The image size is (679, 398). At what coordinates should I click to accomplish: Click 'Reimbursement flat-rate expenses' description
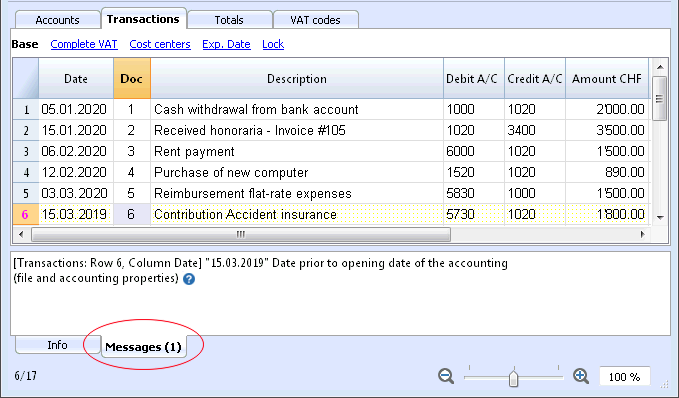(297, 193)
